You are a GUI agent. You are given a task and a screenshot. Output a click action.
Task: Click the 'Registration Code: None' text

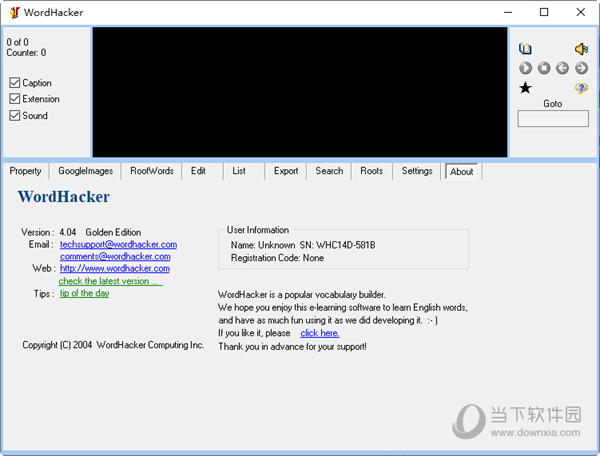(x=277, y=258)
